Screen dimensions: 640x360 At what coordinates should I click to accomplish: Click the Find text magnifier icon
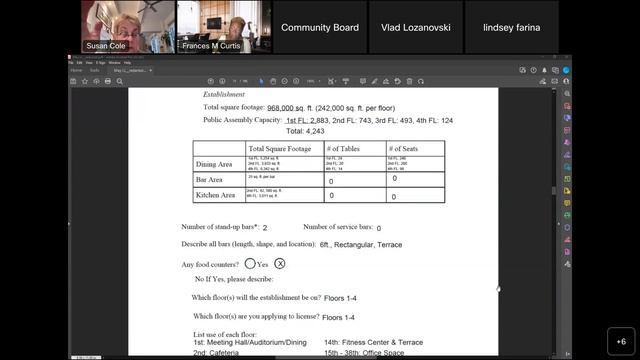[x=120, y=81]
